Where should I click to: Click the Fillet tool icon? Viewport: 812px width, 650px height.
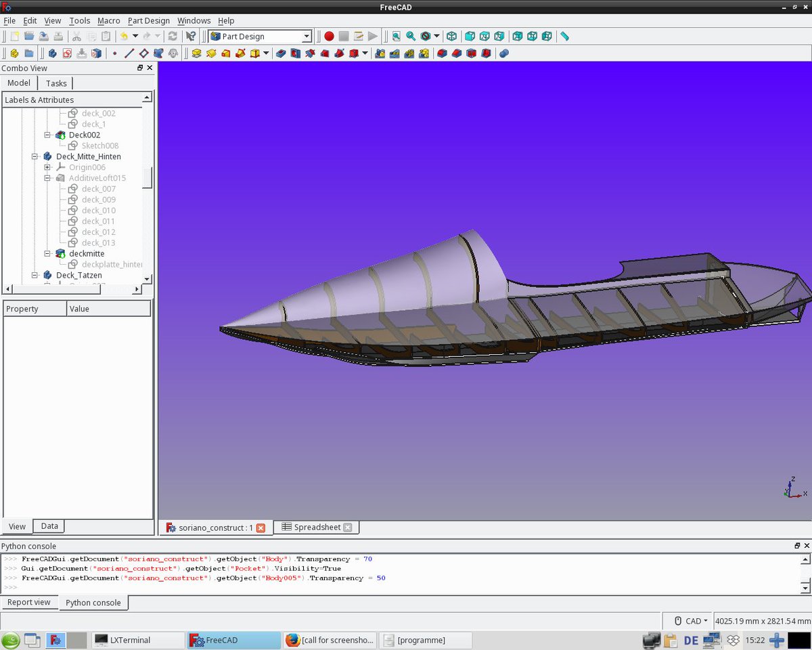[x=442, y=53]
